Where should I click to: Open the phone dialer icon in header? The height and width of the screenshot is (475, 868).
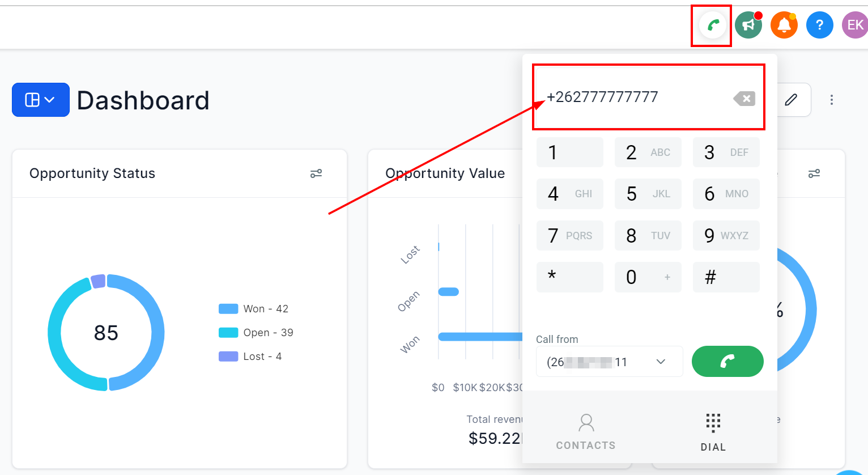click(713, 25)
